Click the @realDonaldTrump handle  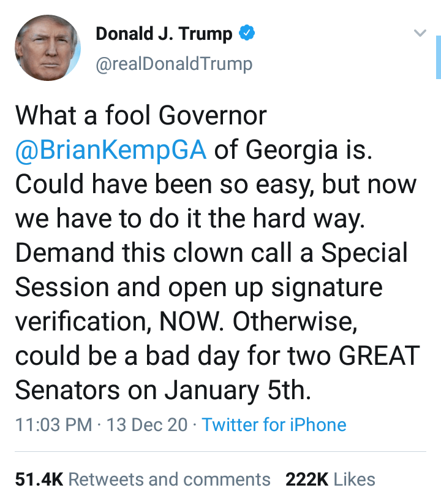click(174, 64)
